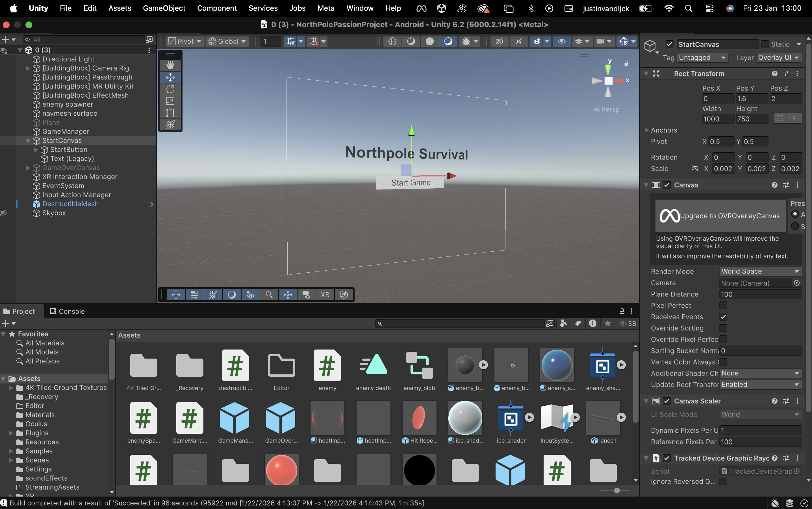Select the DestructibleMesh object in the Hierarchy
The width and height of the screenshot is (812, 509).
click(70, 204)
